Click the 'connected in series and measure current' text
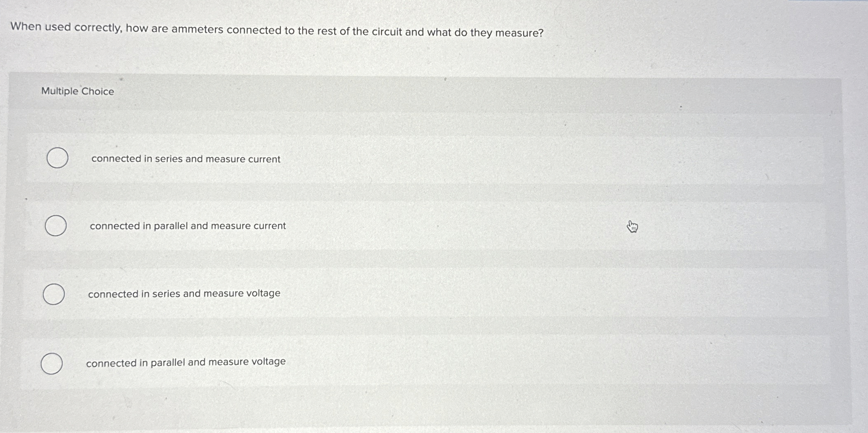 pos(186,159)
